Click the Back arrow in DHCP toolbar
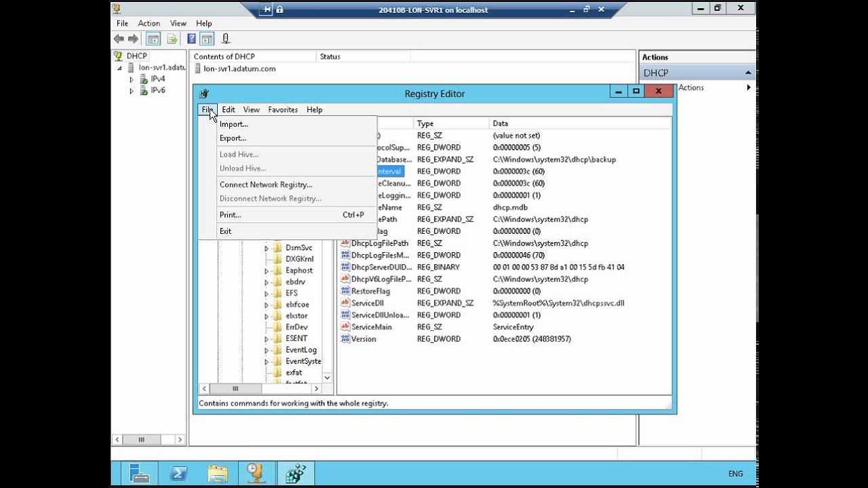 pos(119,39)
